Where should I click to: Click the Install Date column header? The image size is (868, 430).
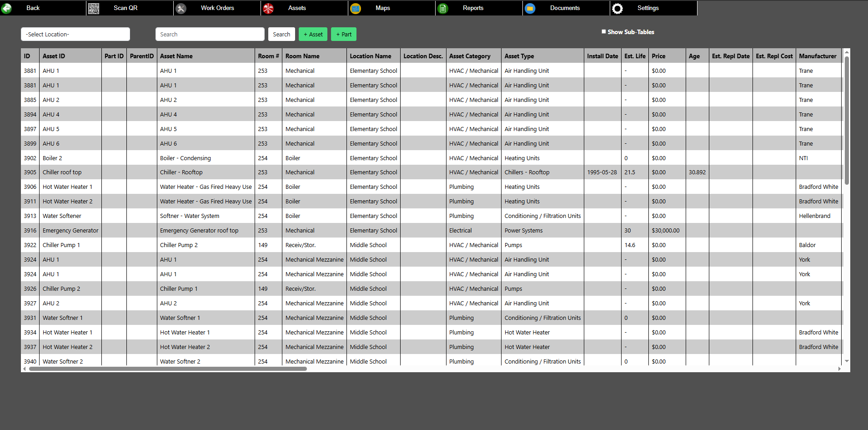tap(602, 56)
